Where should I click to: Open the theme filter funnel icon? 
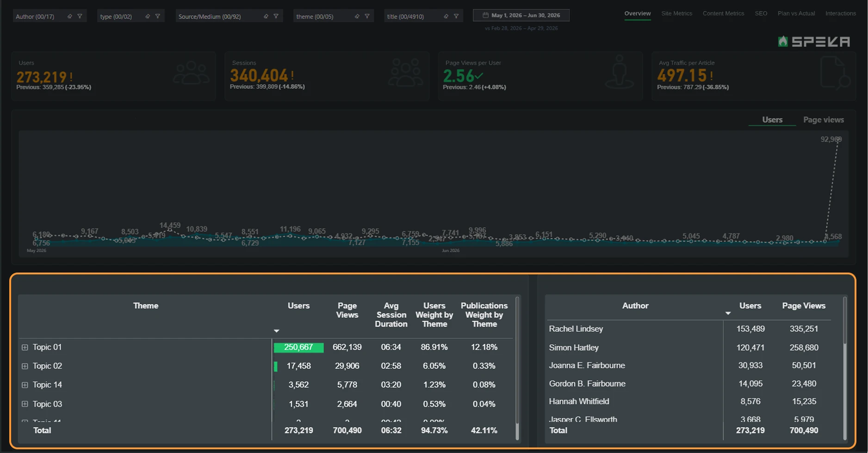pyautogui.click(x=367, y=16)
